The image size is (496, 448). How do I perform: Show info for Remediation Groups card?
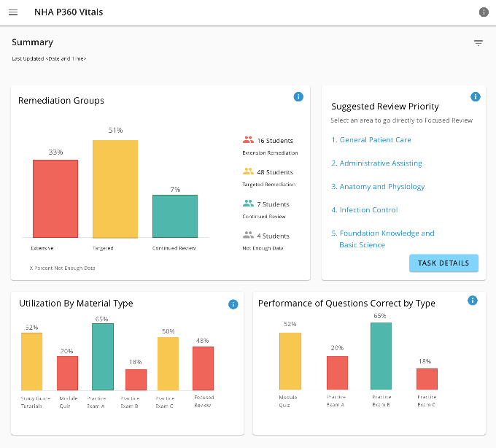point(298,97)
